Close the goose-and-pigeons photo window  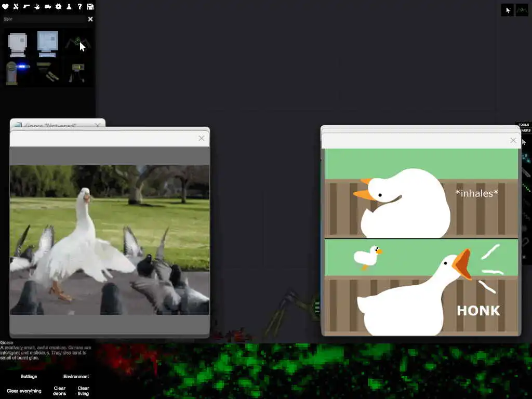(x=202, y=138)
